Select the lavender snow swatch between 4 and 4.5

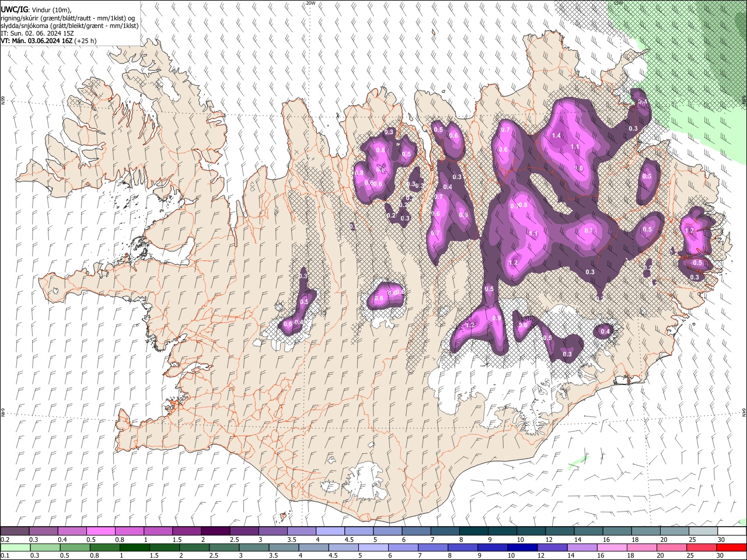tap(329, 531)
